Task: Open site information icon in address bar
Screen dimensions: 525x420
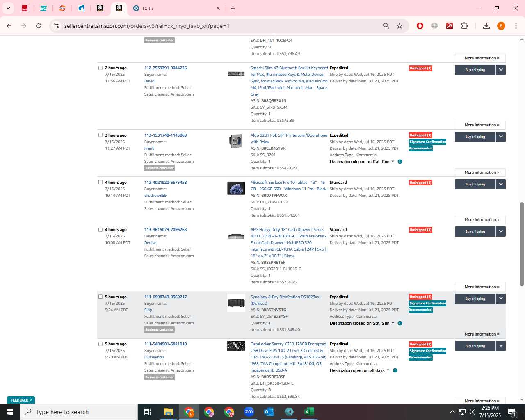Action: (x=56, y=26)
